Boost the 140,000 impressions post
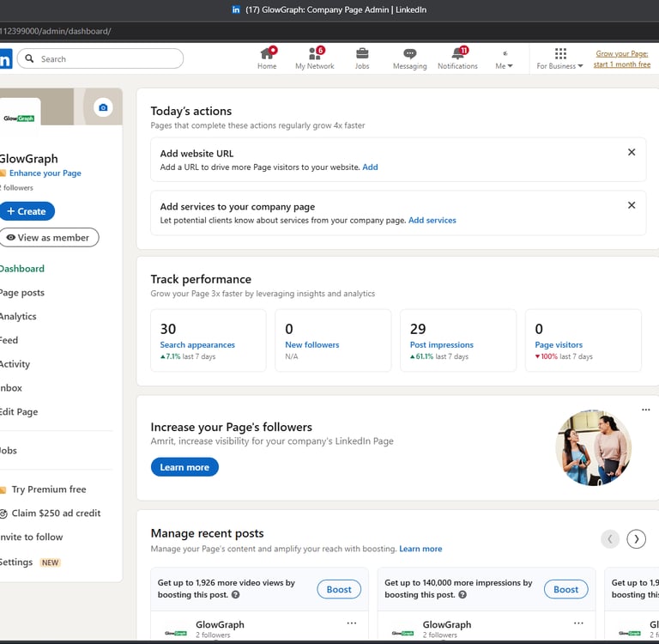659x644 pixels. 565,589
